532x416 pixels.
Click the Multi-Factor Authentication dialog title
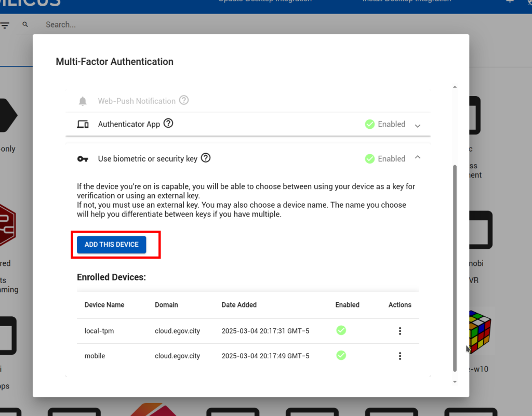[115, 62]
